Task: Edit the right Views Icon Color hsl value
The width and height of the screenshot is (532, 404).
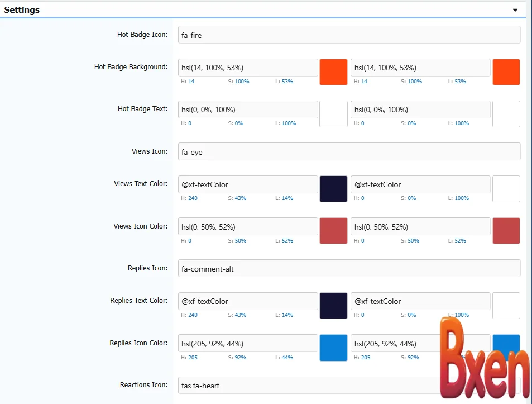Action: point(420,227)
